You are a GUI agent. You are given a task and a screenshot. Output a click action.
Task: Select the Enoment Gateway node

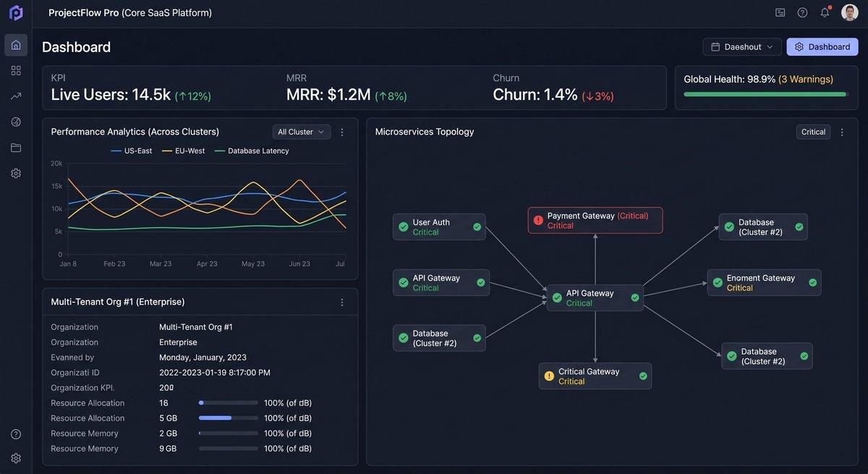[764, 283]
